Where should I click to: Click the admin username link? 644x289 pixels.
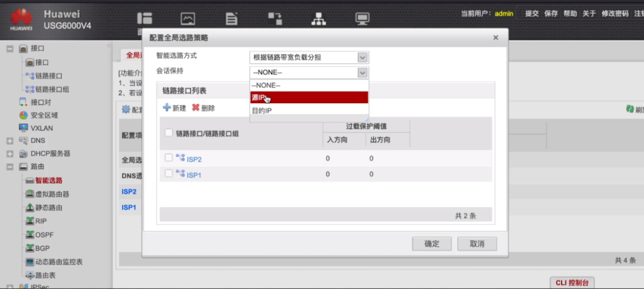click(504, 13)
